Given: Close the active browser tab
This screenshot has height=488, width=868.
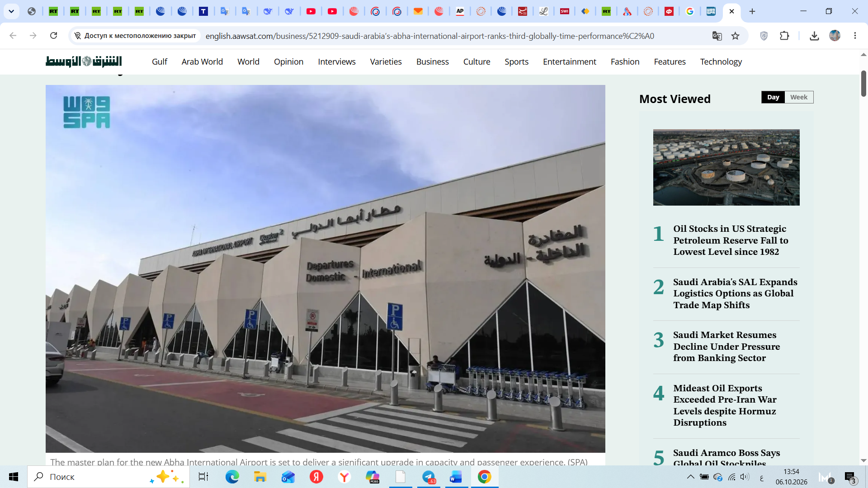Looking at the screenshot, I should [x=731, y=11].
